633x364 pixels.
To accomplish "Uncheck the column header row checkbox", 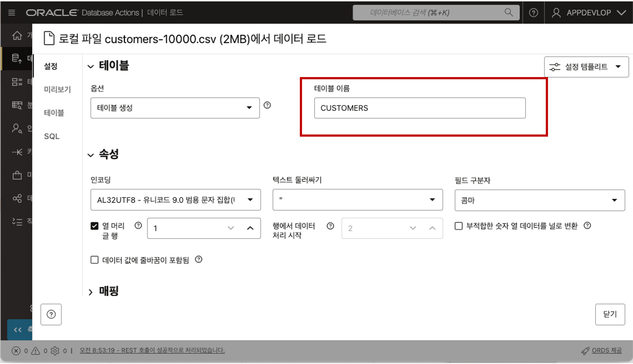I will pos(94,226).
